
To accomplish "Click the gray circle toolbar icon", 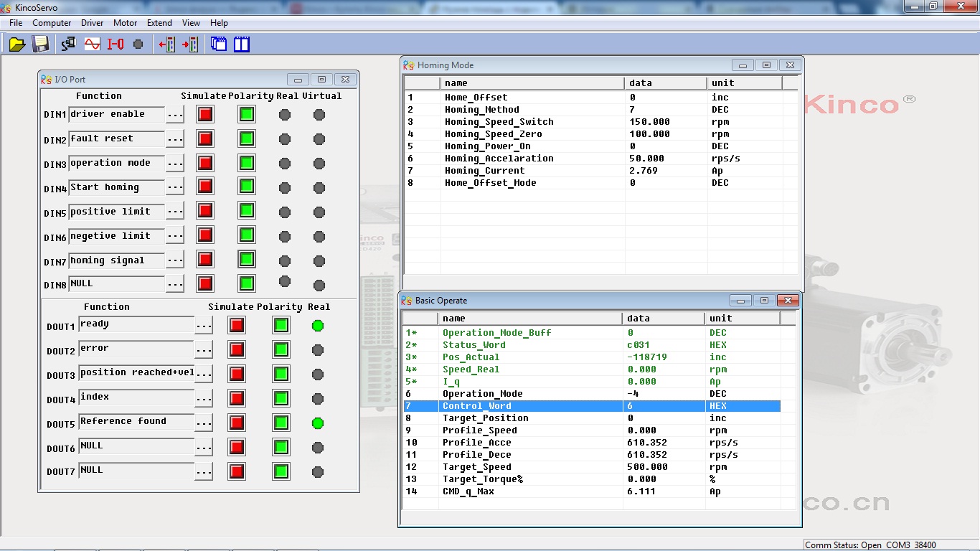I will point(138,44).
